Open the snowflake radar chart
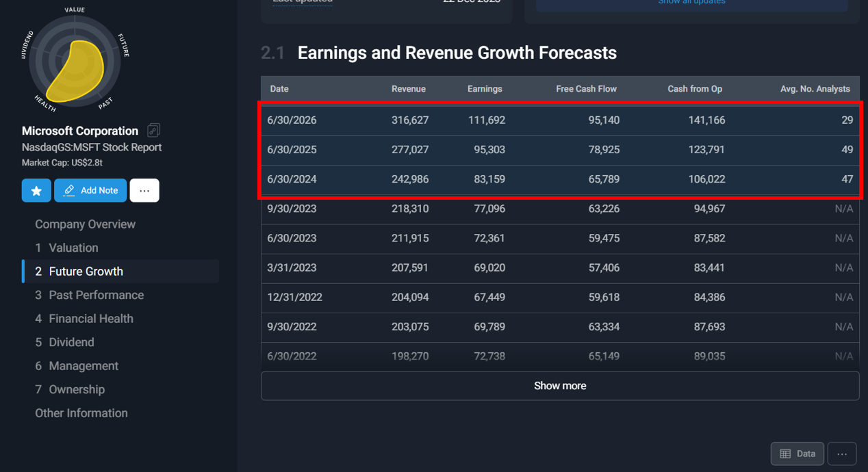This screenshot has width=868, height=472. (75, 61)
